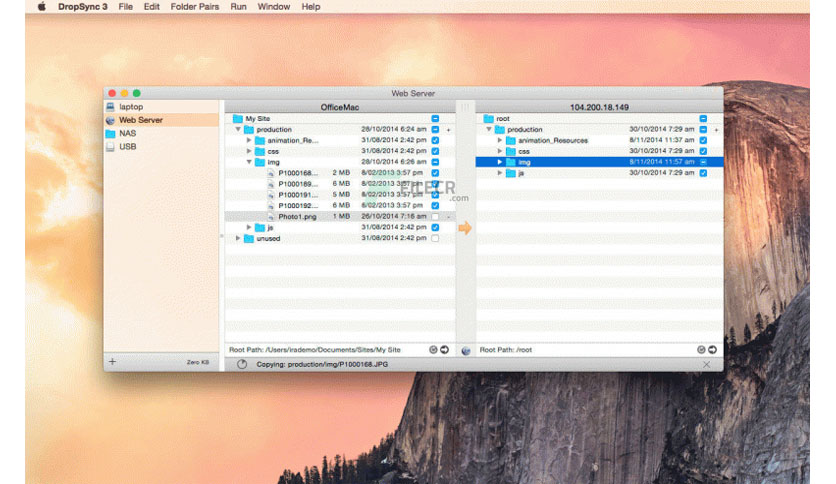Screen dimensions: 836x484
Task: Collapse the left img folder
Action: pyautogui.click(x=249, y=162)
